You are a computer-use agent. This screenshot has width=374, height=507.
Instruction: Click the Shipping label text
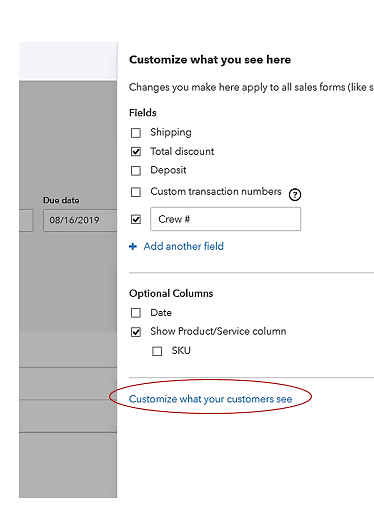point(171,132)
